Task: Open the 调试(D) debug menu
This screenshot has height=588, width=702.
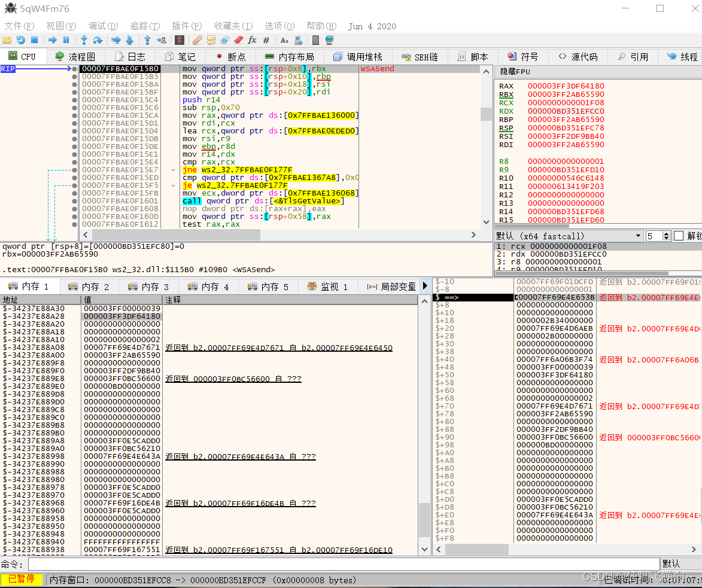Action: pos(103,26)
